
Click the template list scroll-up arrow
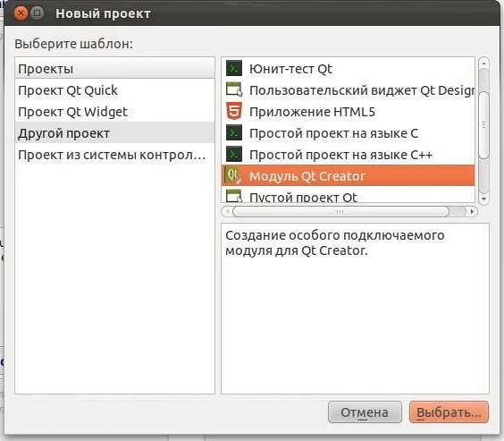click(483, 63)
